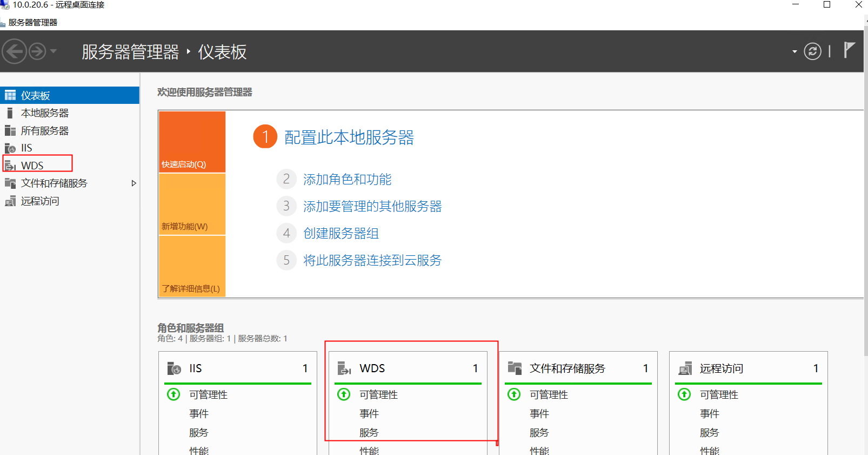Click the 创建服务器组 link
Viewport: 868px width, 455px height.
(341, 234)
